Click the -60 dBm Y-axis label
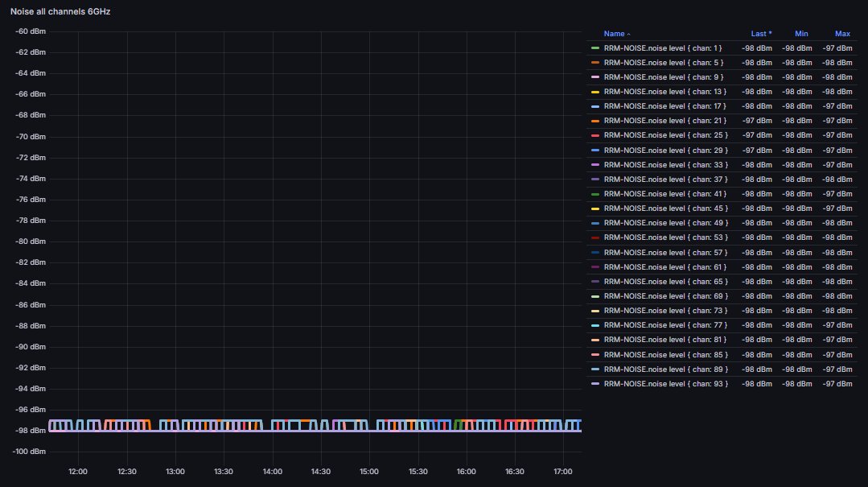868x487 pixels. click(31, 31)
